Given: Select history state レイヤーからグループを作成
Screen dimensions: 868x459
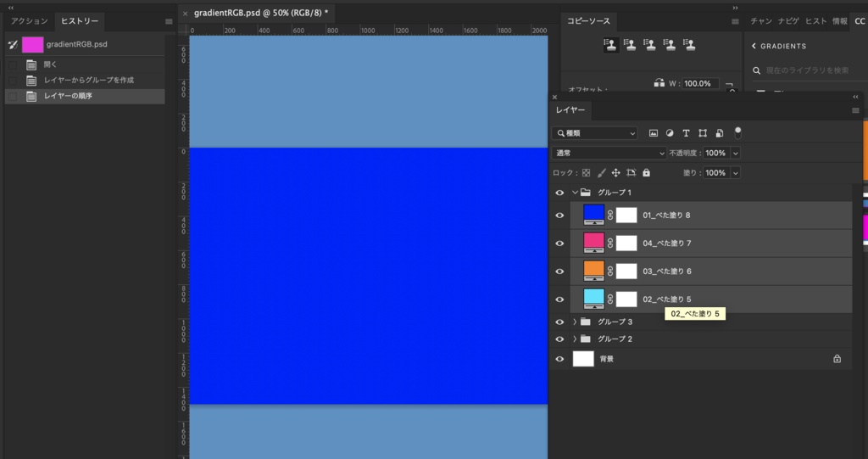Looking at the screenshot, I should tap(85, 81).
